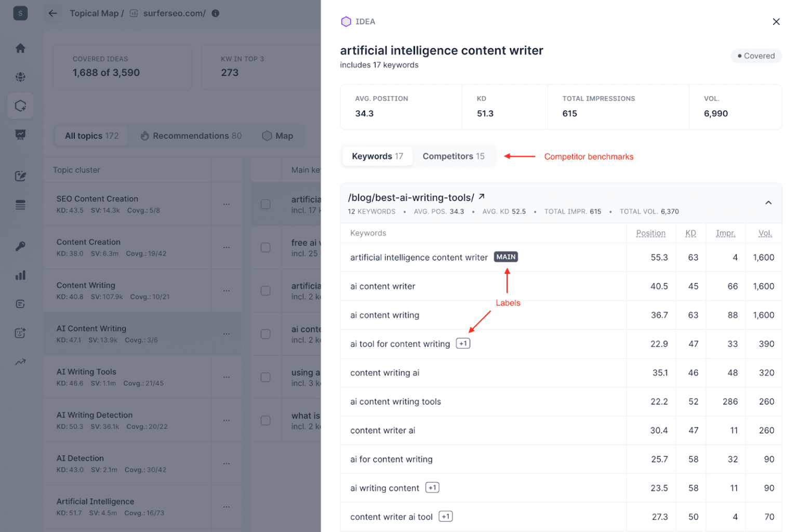Screen dimensions: 798x532
Task: Switch to Map tab
Action: coord(277,136)
